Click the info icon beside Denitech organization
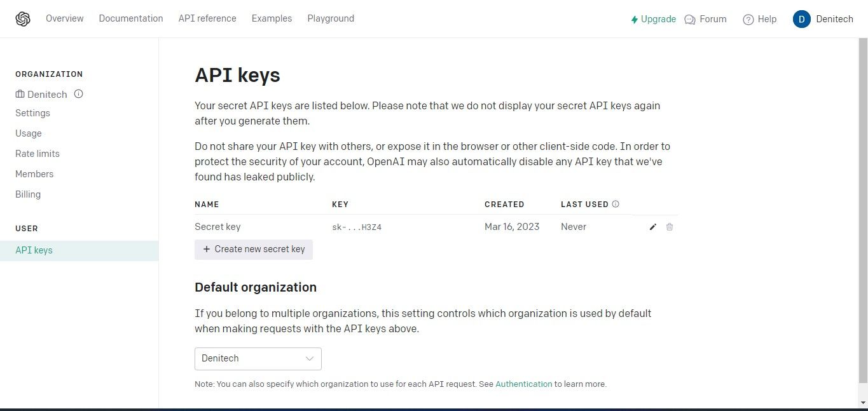The height and width of the screenshot is (411, 868). tap(78, 94)
